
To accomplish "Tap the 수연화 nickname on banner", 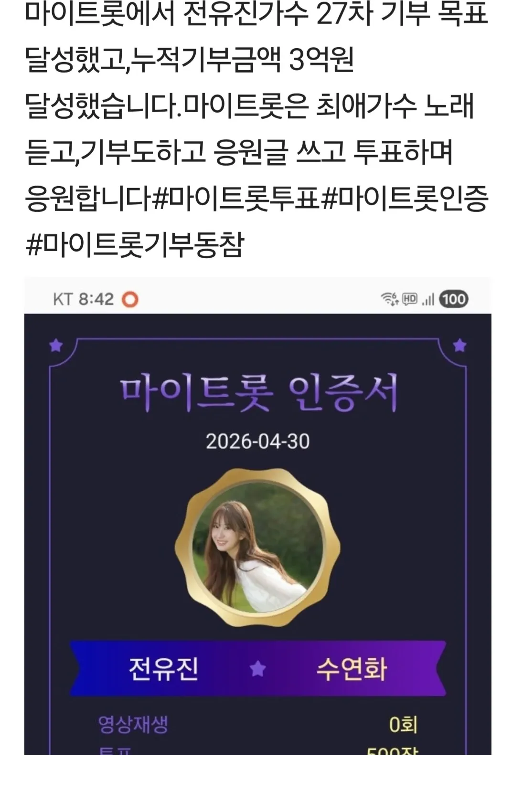I will pyautogui.click(x=352, y=668).
